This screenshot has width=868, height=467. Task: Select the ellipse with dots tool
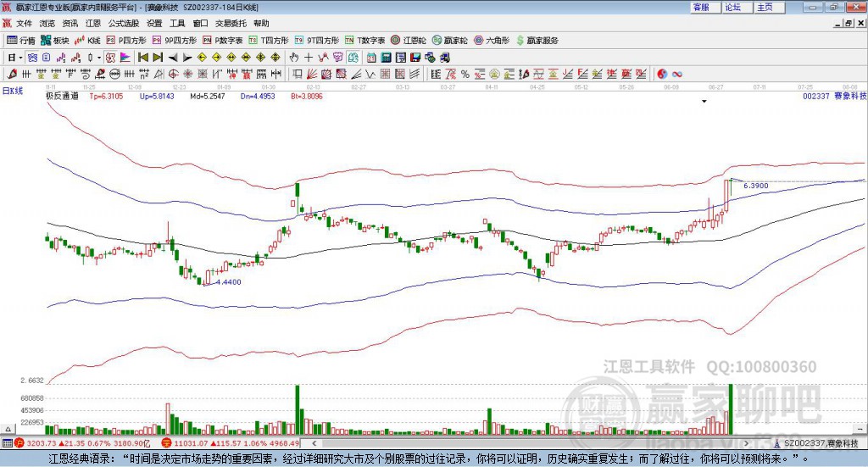pos(115,74)
